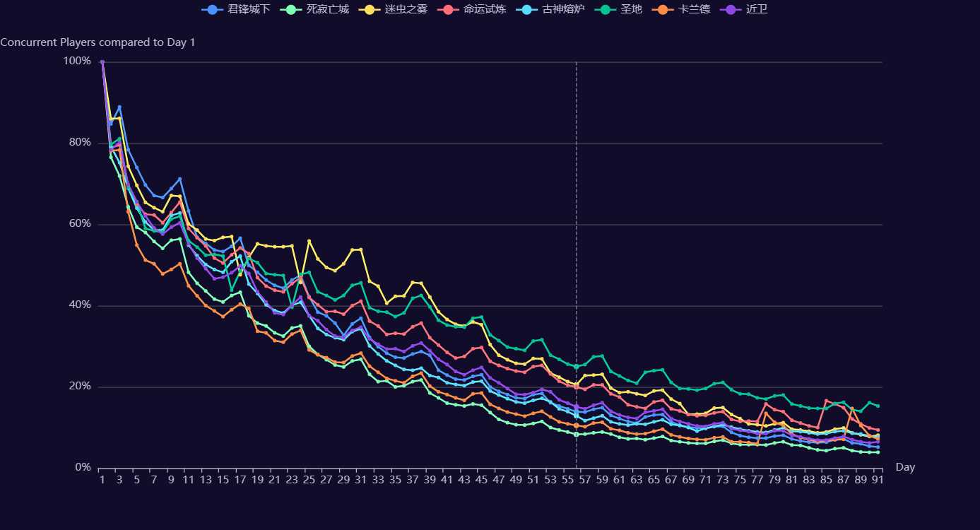This screenshot has width=980, height=530.
Task: Click the 'Day' x-axis name label
Action: [x=905, y=468]
